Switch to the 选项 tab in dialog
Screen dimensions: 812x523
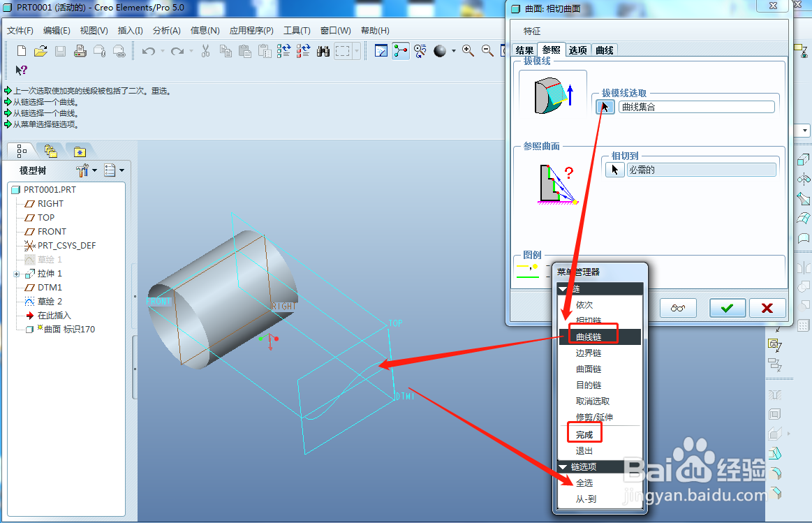578,50
